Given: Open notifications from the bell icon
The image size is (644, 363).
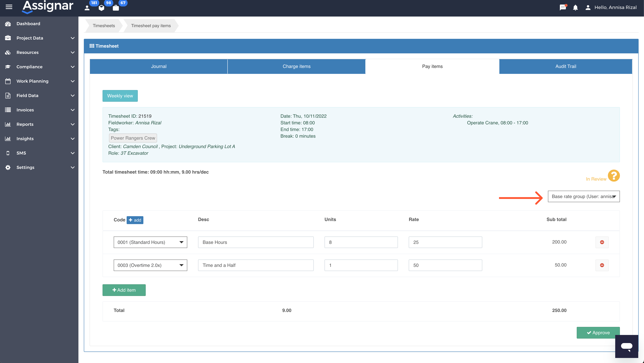Looking at the screenshot, I should [x=575, y=8].
